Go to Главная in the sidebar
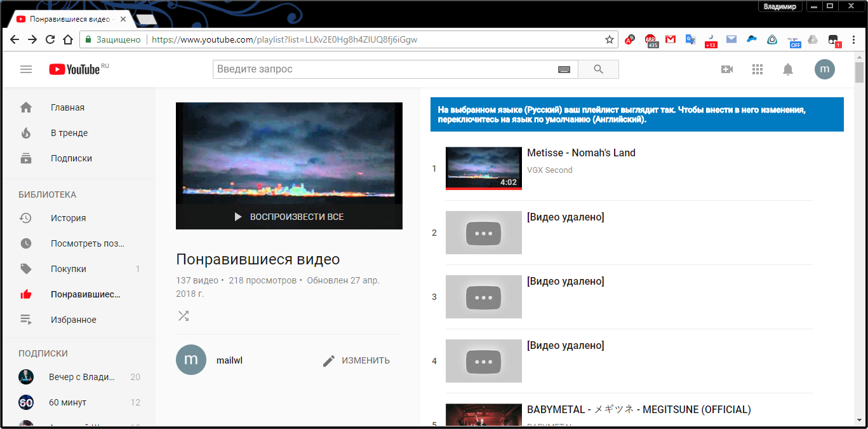868x429 pixels. tap(67, 107)
